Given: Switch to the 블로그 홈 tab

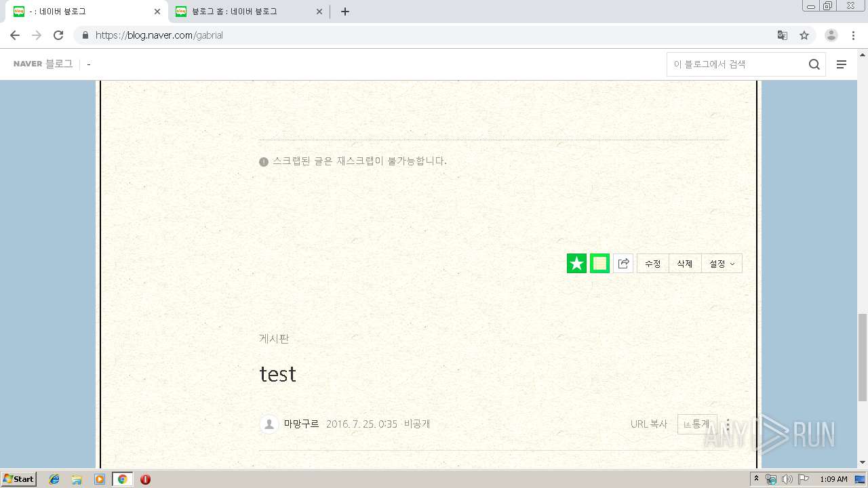Looking at the screenshot, I should (244, 12).
